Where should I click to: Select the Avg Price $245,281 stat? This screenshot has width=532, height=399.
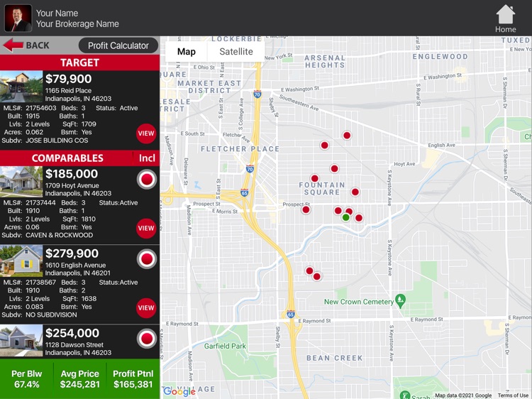tap(80, 379)
